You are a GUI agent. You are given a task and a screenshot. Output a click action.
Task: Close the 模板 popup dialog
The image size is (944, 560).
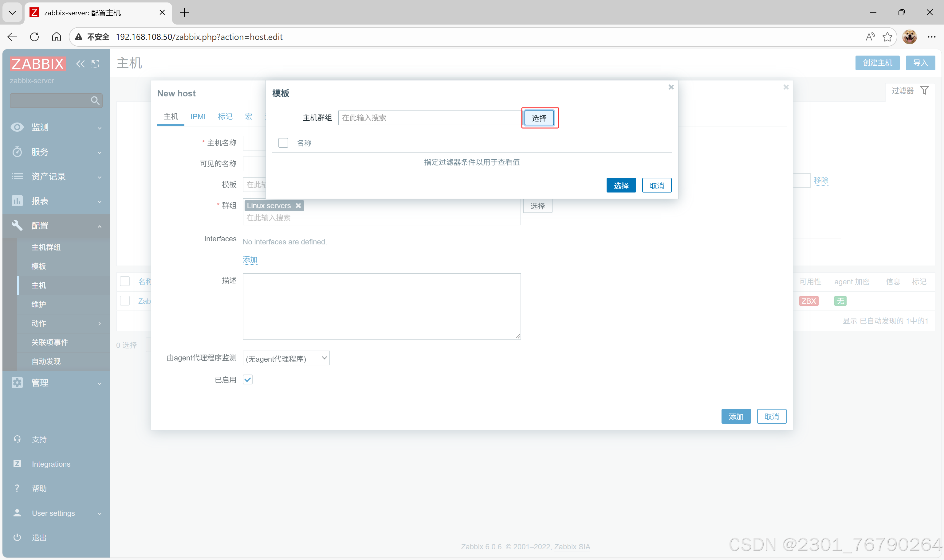[671, 87]
